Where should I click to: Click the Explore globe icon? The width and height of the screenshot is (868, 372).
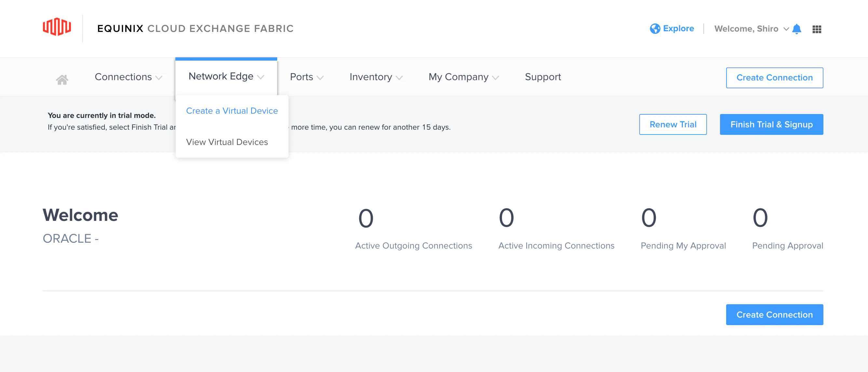click(655, 29)
